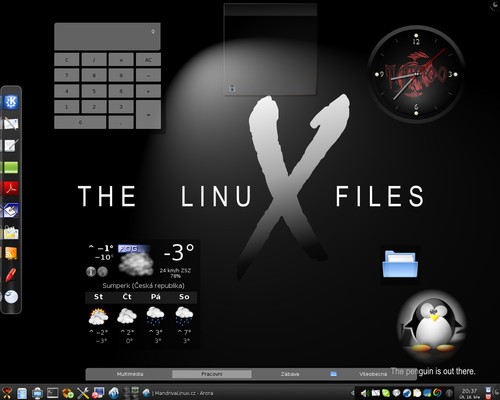The width and height of the screenshot is (500, 400).
Task: Switch to the Zábava activity tab
Action: 290,374
